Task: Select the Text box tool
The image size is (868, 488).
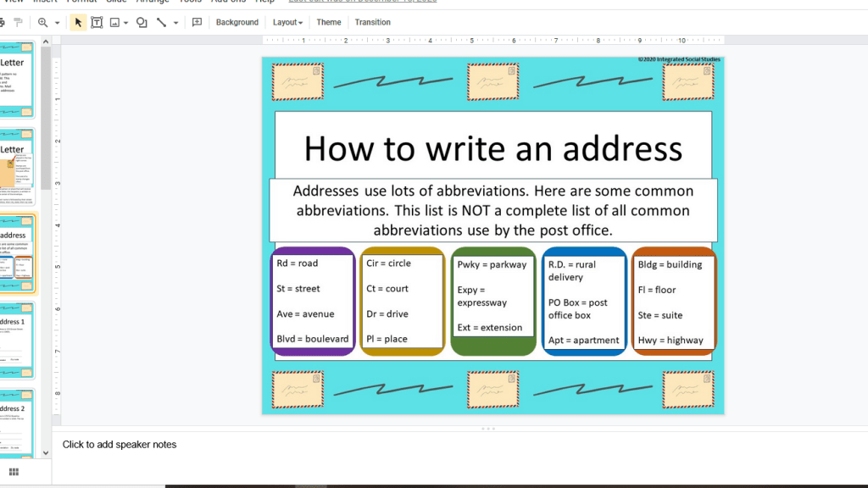Action: pos(97,22)
